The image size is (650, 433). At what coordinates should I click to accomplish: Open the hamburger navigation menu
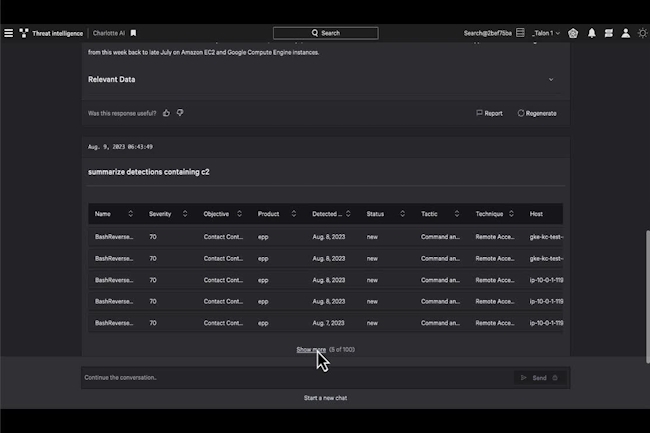[x=9, y=33]
